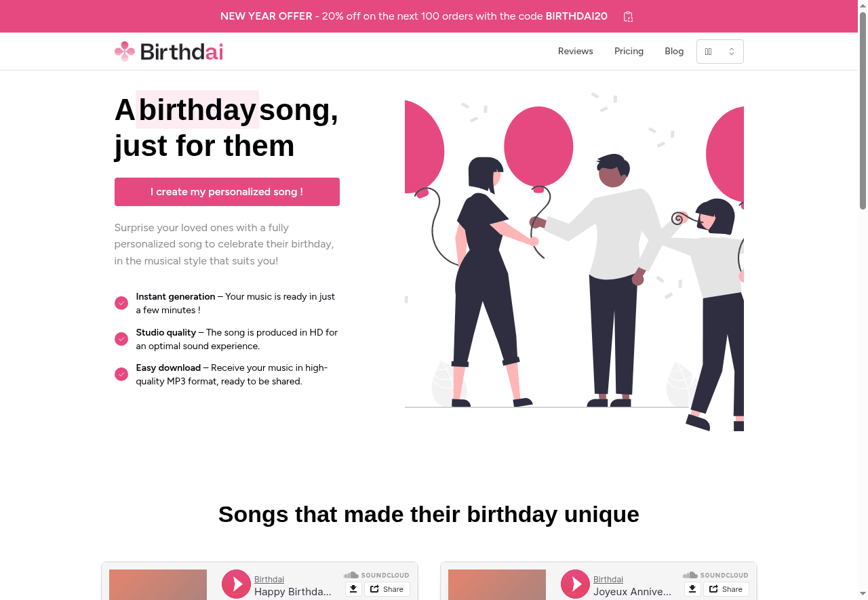This screenshot has width=868, height=600.
Task: Download the Joyeux Anniversaire track
Action: point(692,588)
